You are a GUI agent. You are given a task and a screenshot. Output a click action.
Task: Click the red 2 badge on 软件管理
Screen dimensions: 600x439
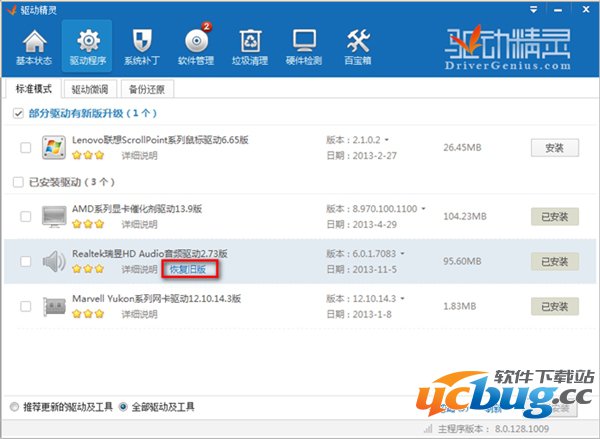[x=207, y=26]
